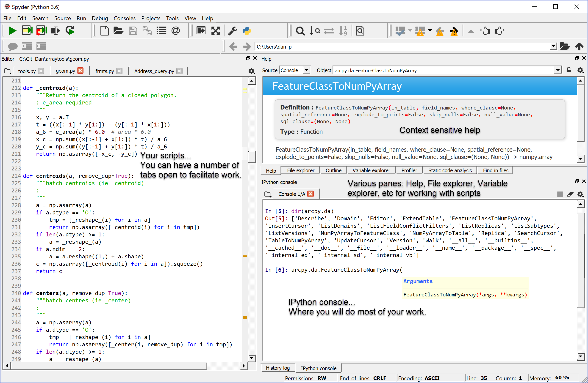This screenshot has width=588, height=383.
Task: Maximize current pane with the crossed-arrows icon
Action: click(x=215, y=31)
